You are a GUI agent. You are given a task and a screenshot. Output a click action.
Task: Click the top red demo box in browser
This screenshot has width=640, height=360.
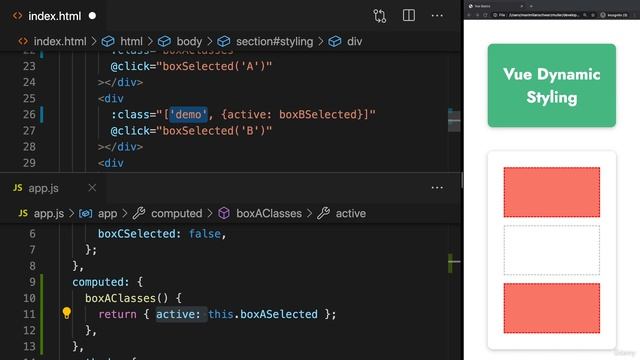(551, 192)
